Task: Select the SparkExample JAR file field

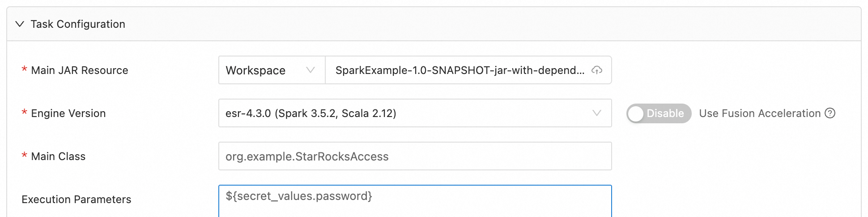Action: 460,70
